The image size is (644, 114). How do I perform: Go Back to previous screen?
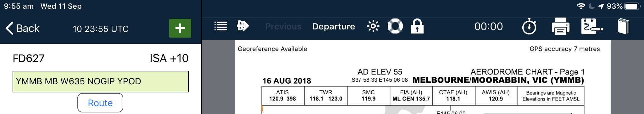[22, 28]
